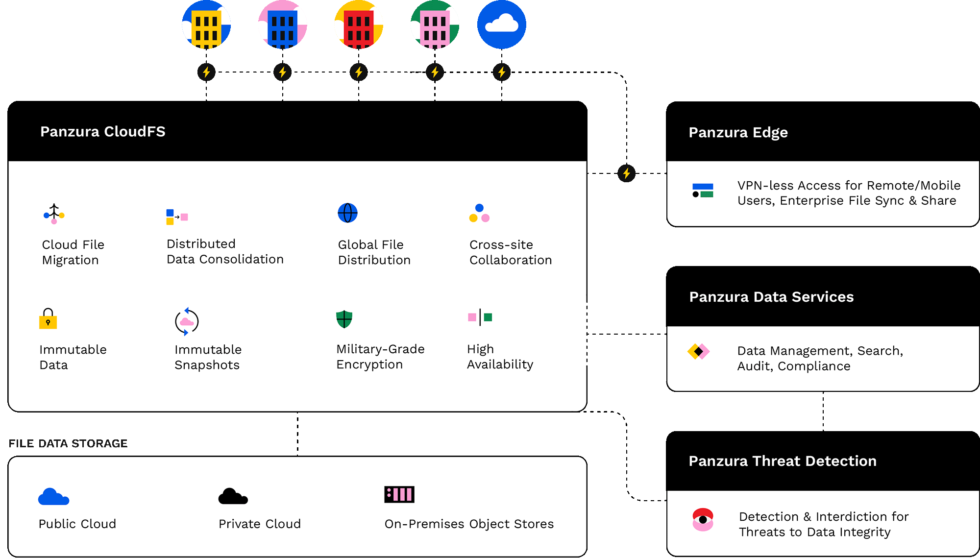This screenshot has height=558, width=980.
Task: Click lightning node below red building
Action: pos(359,72)
